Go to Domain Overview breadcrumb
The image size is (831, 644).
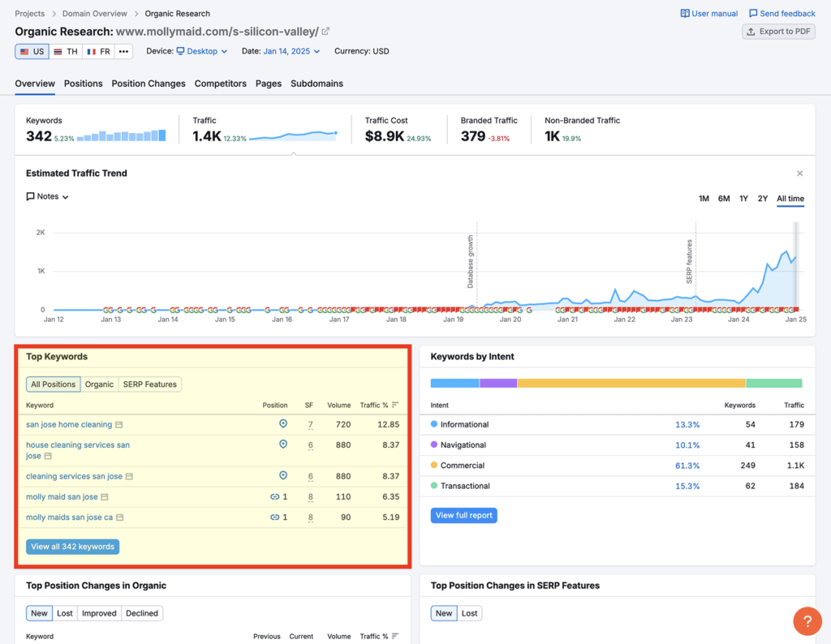click(x=95, y=14)
